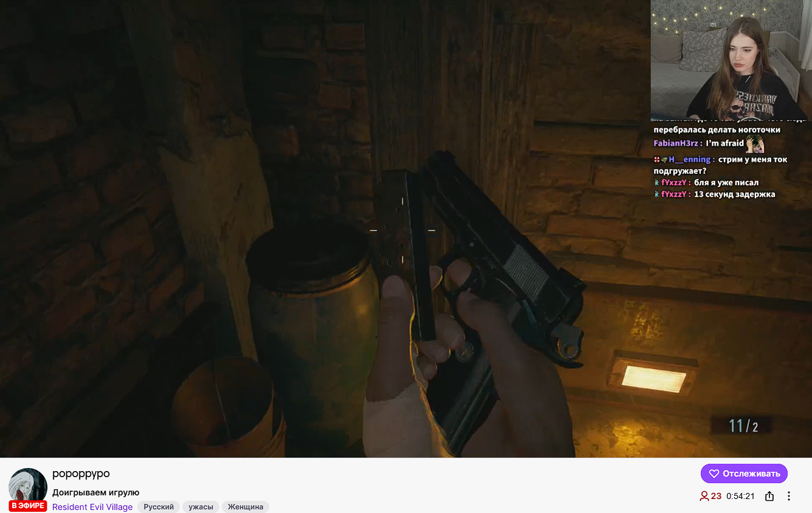Viewport: 812px width, 513px height.
Task: Select the Русский tag
Action: (159, 507)
